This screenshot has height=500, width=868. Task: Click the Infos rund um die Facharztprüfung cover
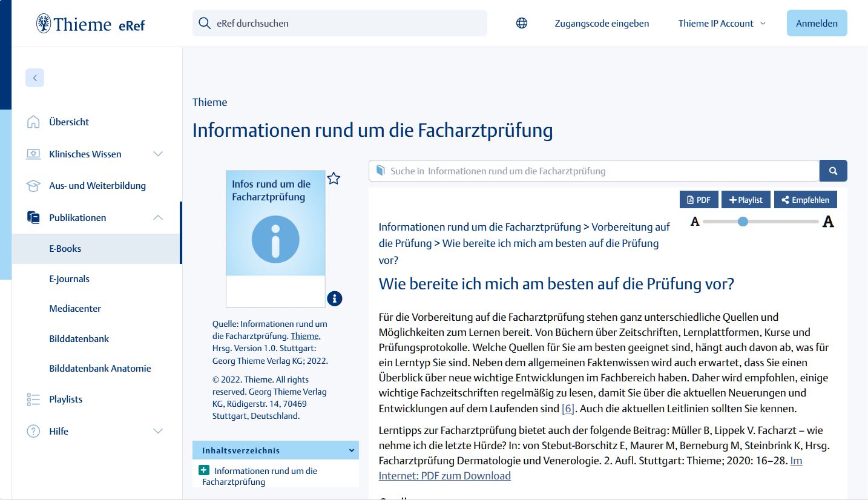coord(275,239)
